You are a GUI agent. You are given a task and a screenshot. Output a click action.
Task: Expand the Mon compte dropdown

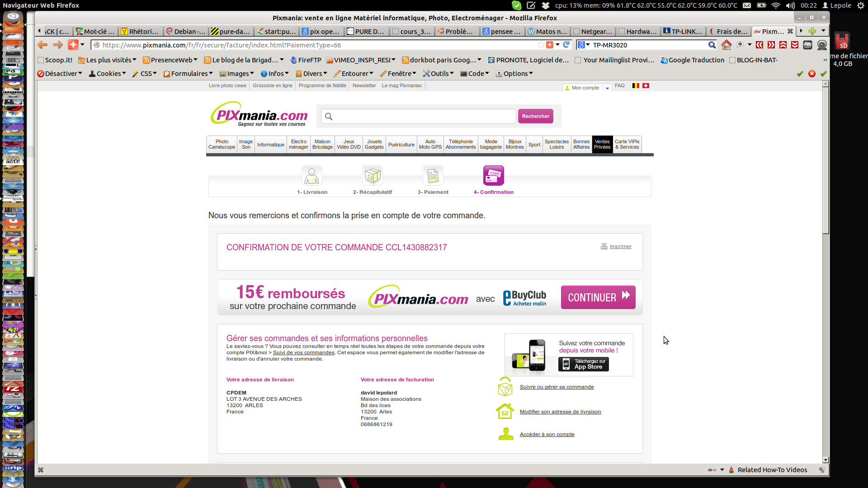click(x=607, y=88)
